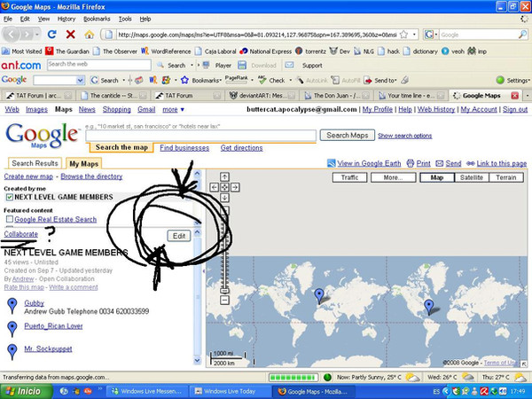Click the Print icon link

[x=419, y=163]
